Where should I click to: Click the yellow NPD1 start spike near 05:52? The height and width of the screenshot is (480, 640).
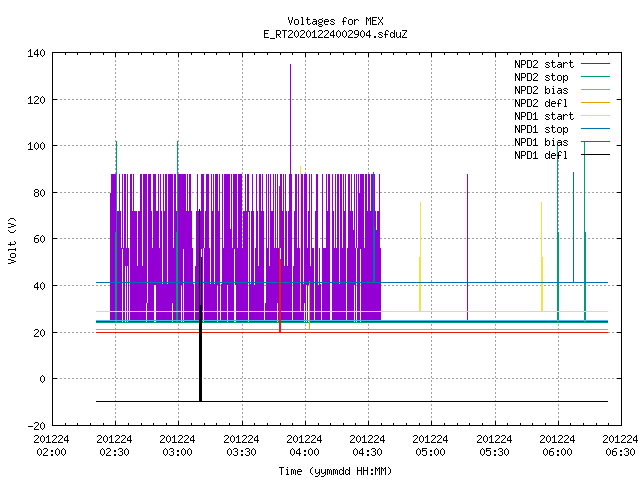pos(542,256)
